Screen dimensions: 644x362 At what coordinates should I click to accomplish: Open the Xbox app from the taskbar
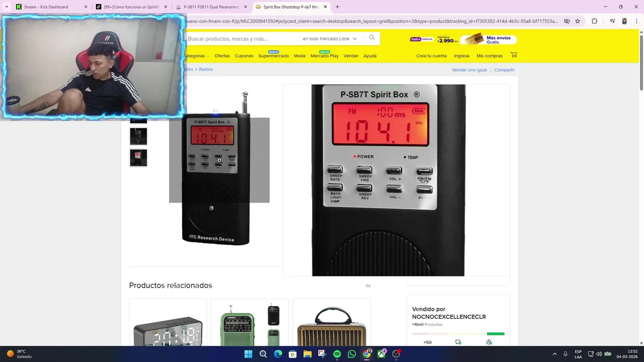(x=382, y=354)
